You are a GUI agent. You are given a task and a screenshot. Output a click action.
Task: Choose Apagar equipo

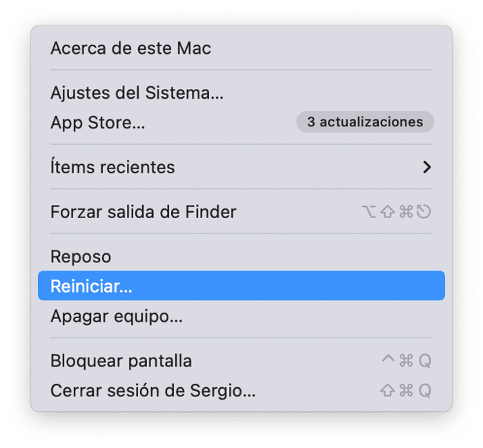point(117,318)
